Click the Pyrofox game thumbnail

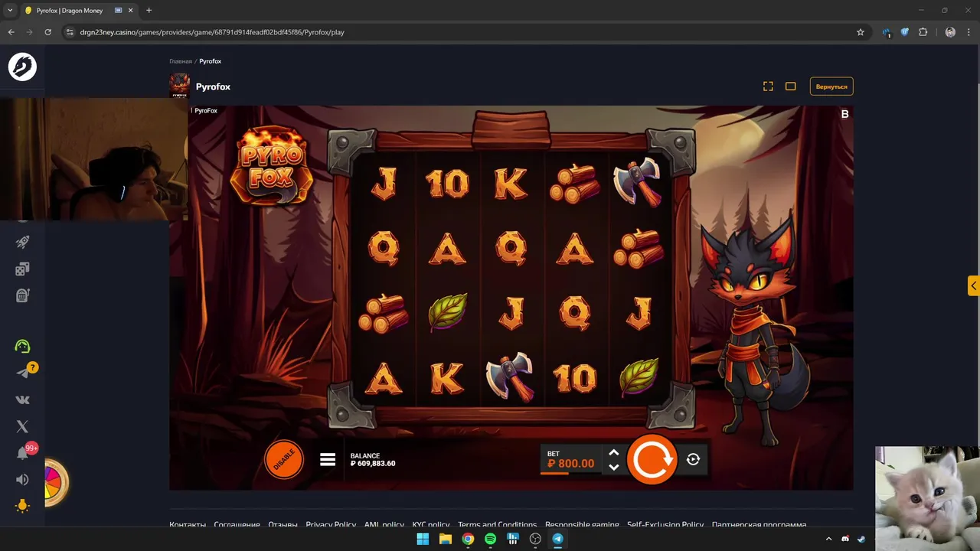[179, 86]
